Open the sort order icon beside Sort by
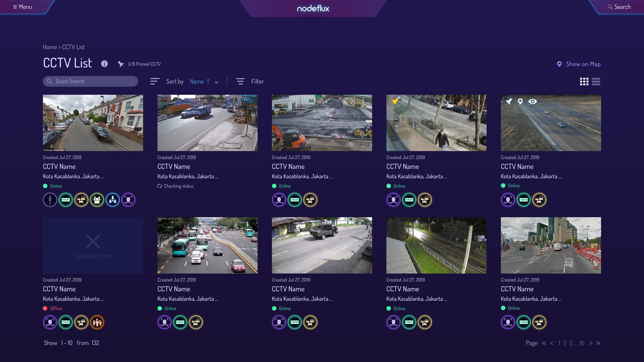 pos(155,81)
